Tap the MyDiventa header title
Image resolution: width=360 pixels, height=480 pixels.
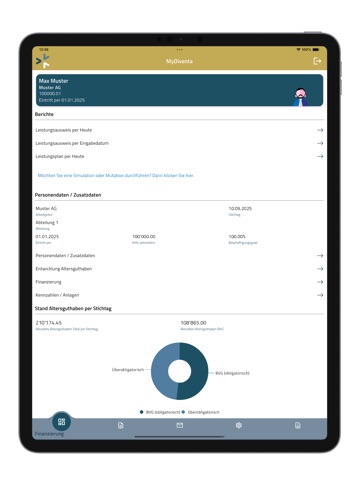[179, 61]
